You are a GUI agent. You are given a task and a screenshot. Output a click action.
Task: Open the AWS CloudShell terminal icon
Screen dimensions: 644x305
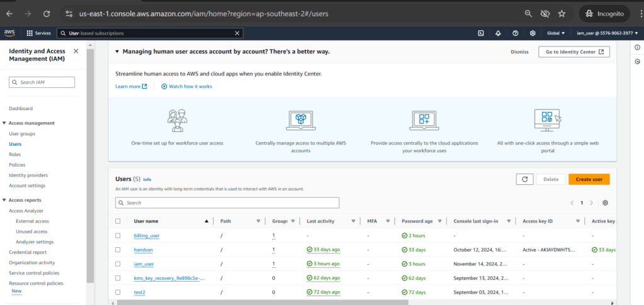click(x=480, y=33)
